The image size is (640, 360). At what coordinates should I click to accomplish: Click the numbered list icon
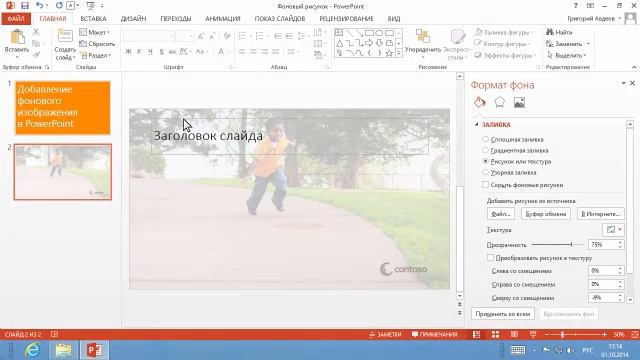(259, 36)
